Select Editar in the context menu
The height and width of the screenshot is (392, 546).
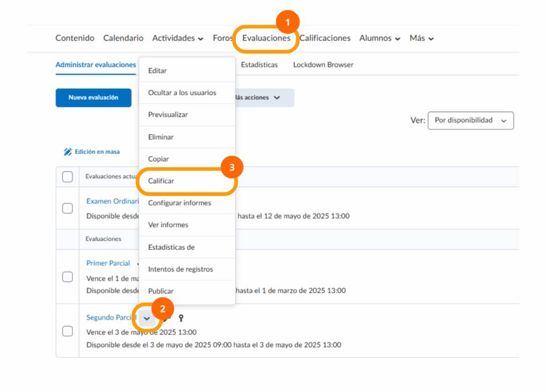pos(157,71)
